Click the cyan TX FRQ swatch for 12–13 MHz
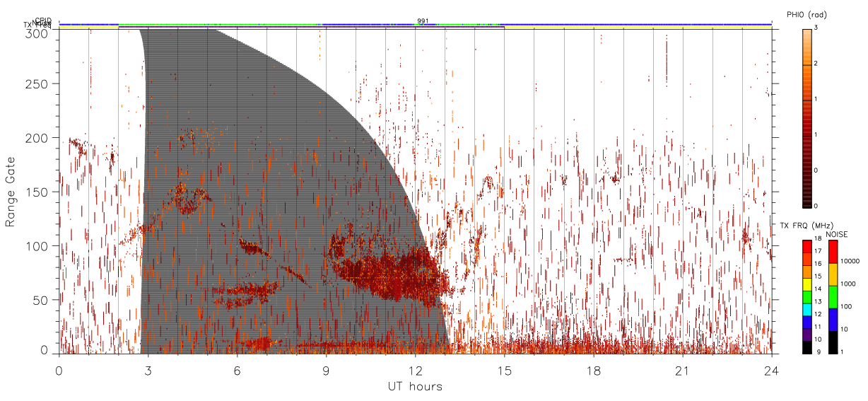The height and width of the screenshot is (401, 868). pos(807,310)
